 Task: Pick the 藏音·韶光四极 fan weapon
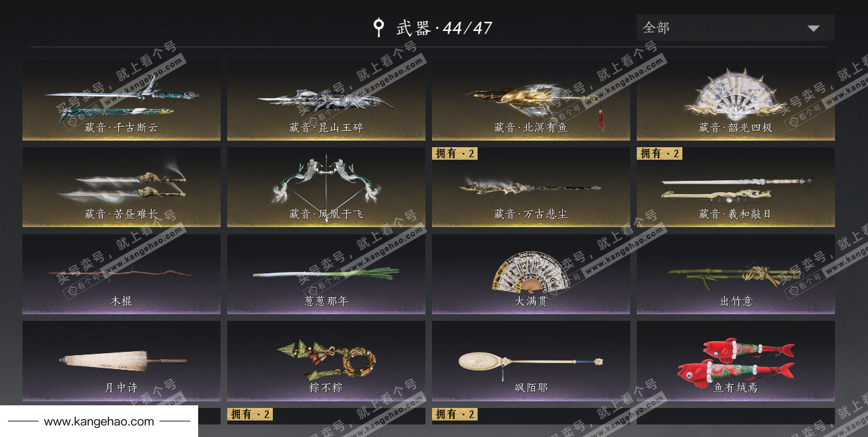point(736,100)
